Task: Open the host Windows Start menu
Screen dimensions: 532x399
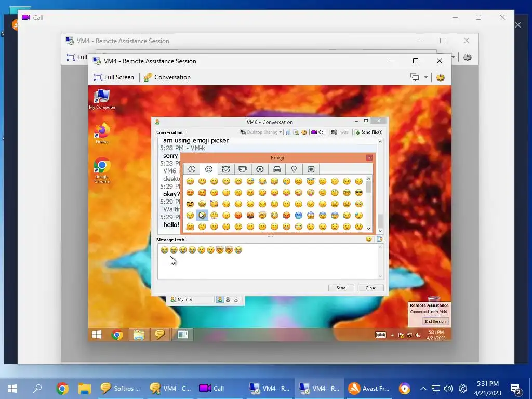Action: tap(12, 389)
